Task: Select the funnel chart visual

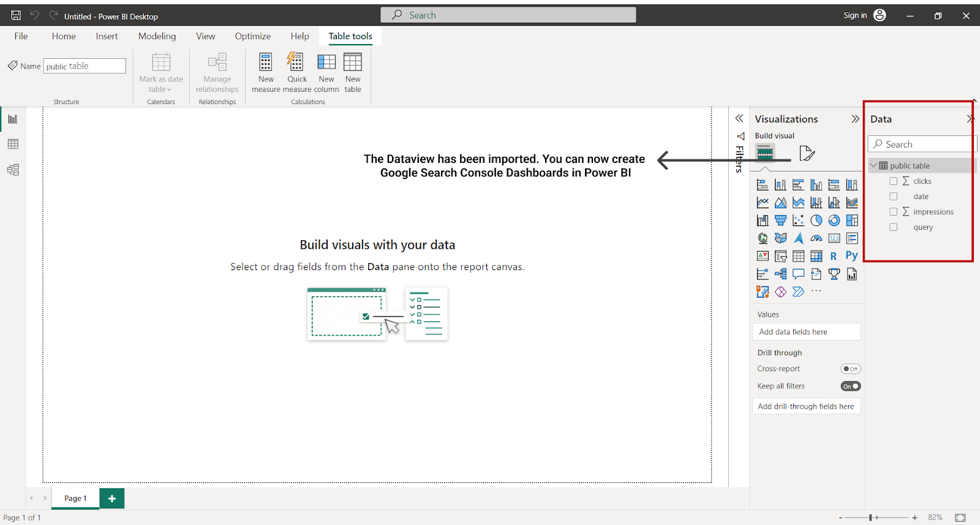Action: click(780, 220)
